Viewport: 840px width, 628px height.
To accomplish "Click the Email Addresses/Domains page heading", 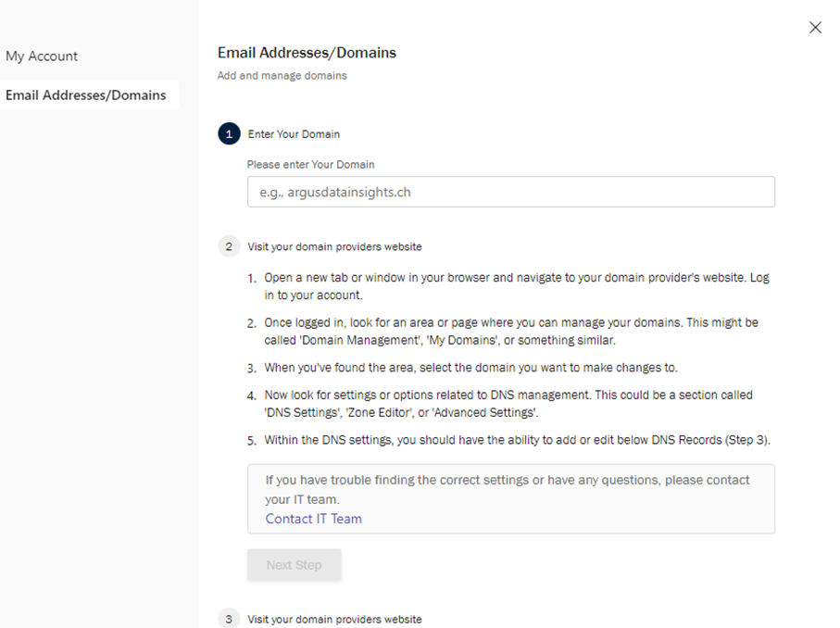I will [x=307, y=53].
